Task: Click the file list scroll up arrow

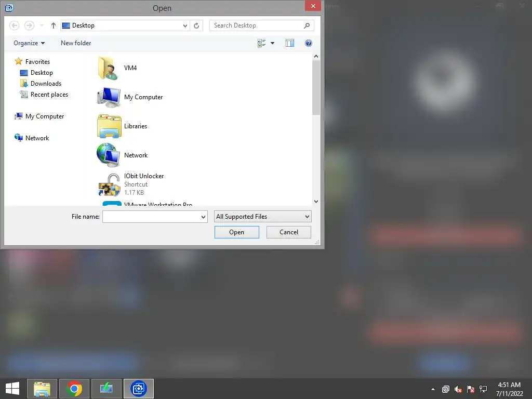Action: [x=316, y=56]
